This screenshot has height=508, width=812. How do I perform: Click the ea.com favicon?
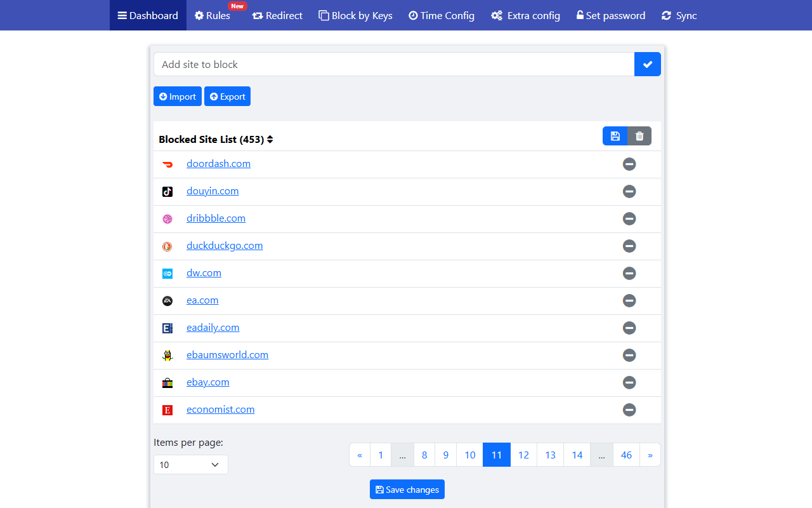coord(167,301)
